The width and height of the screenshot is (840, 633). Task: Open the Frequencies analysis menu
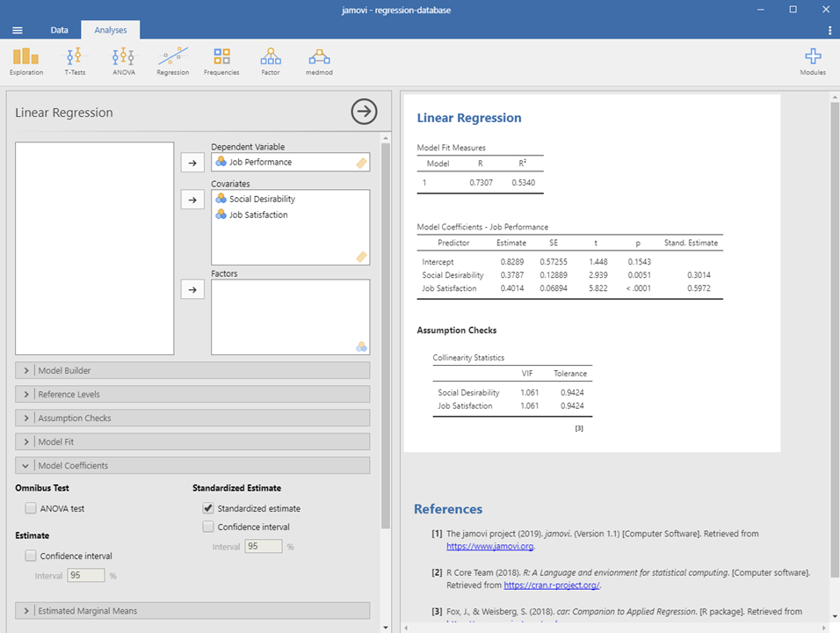point(221,61)
